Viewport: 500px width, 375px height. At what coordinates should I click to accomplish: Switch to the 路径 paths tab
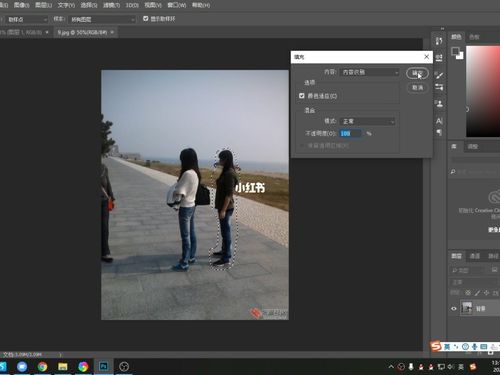point(493,256)
